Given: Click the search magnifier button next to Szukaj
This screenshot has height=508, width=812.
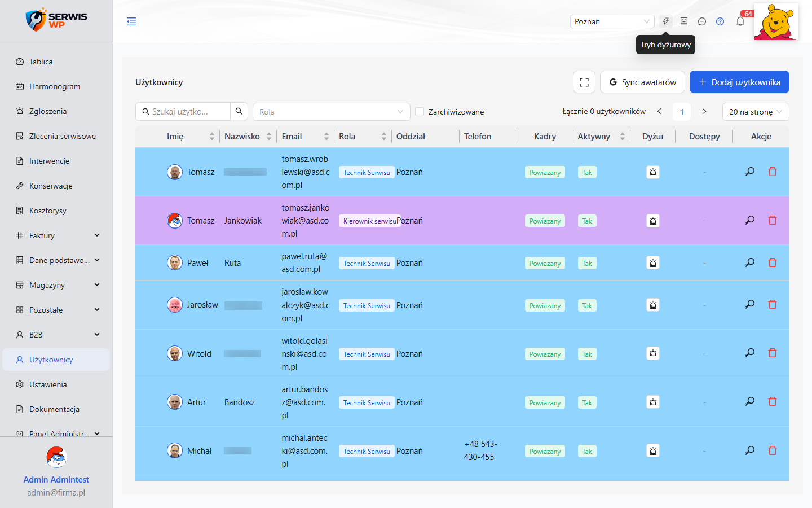Looking at the screenshot, I should [x=239, y=112].
